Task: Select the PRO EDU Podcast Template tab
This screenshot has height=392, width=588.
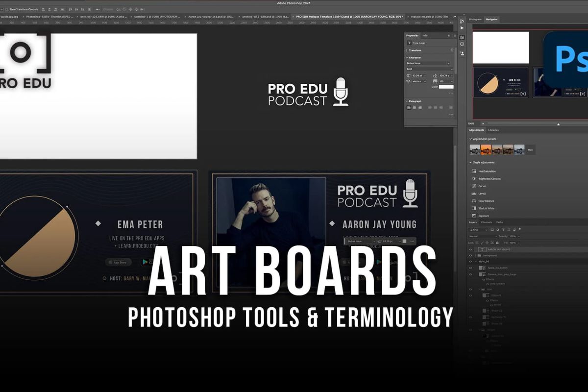Action: pyautogui.click(x=349, y=16)
